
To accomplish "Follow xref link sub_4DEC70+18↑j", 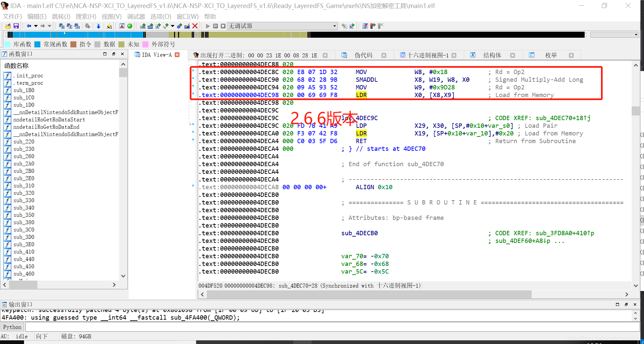I will point(563,118).
